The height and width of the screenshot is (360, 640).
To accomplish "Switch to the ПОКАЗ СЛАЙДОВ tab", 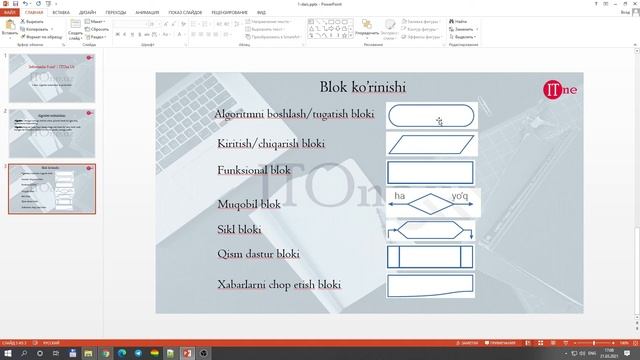I will tap(185, 12).
